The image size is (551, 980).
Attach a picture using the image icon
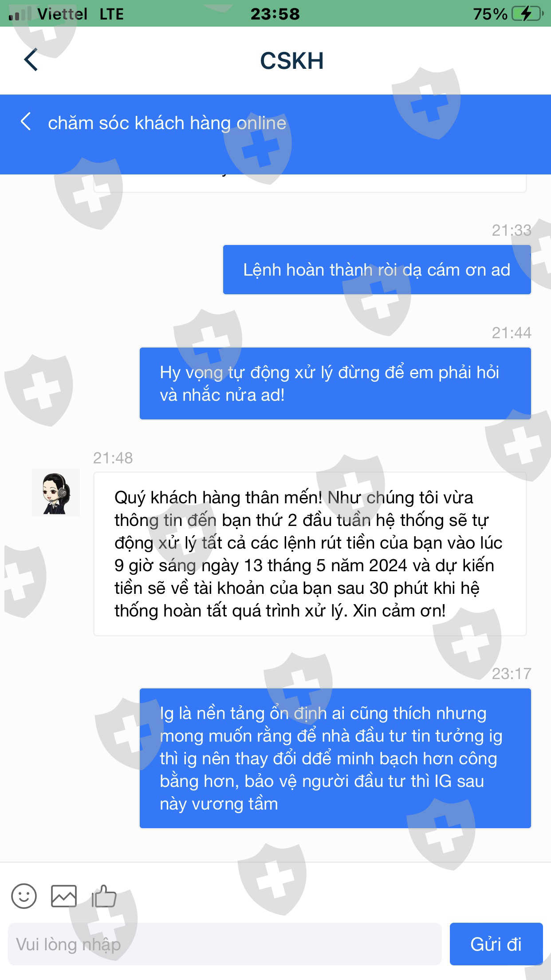coord(64,896)
